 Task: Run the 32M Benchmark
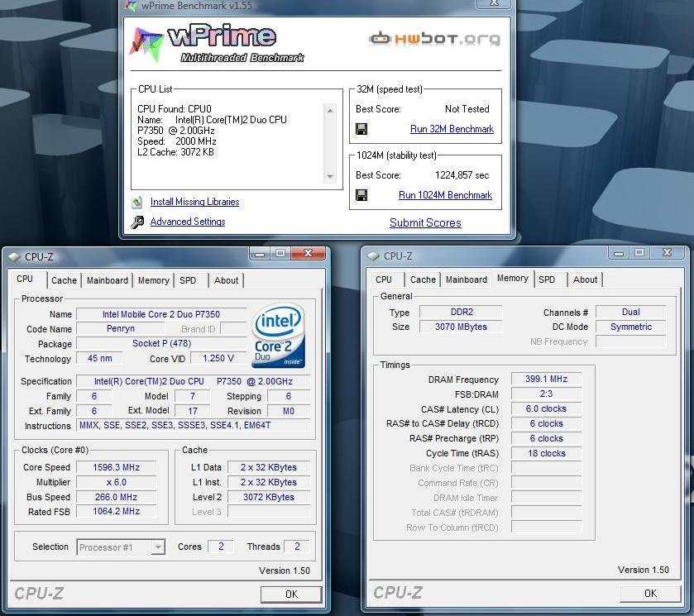[452, 129]
